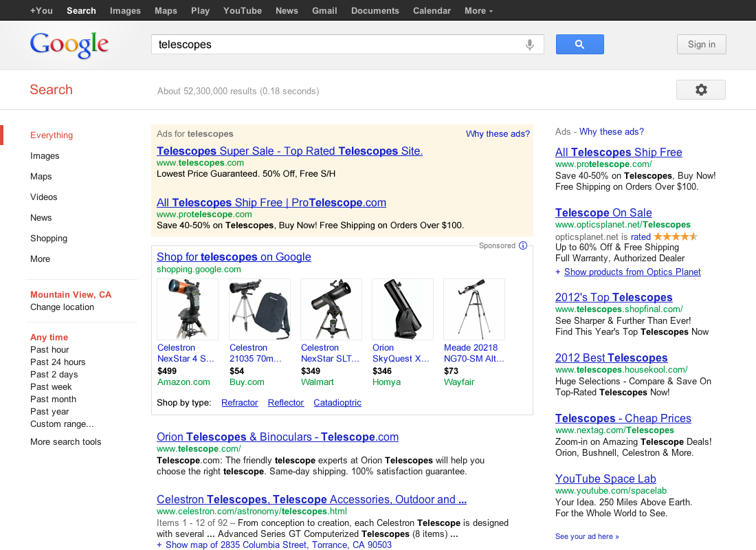Select Everything filter in sidebar

[51, 135]
